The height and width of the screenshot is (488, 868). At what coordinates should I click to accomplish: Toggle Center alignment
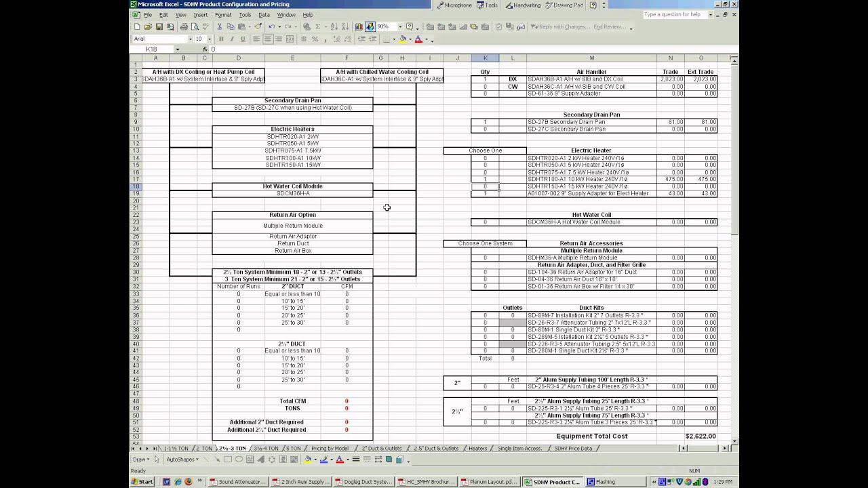click(268, 39)
